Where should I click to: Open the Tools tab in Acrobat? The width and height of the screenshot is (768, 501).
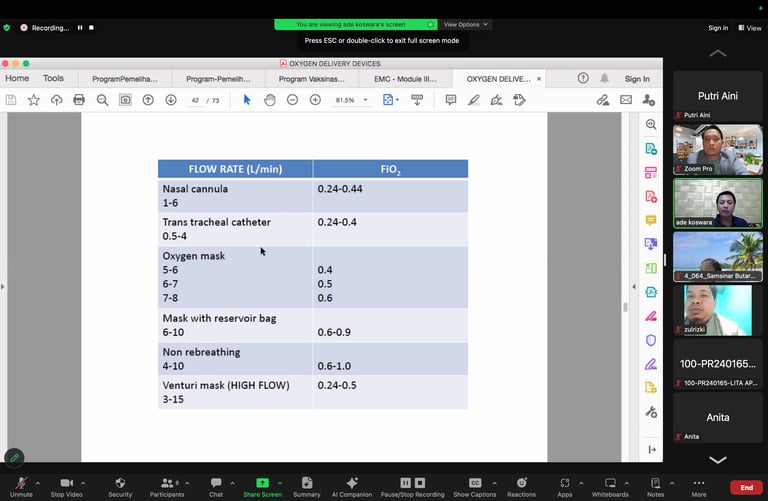[x=53, y=78]
